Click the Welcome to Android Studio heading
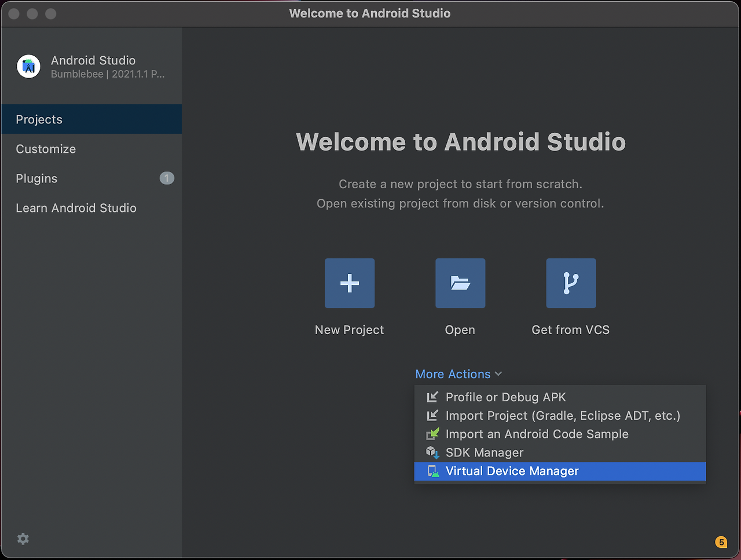The image size is (741, 560). tap(461, 142)
